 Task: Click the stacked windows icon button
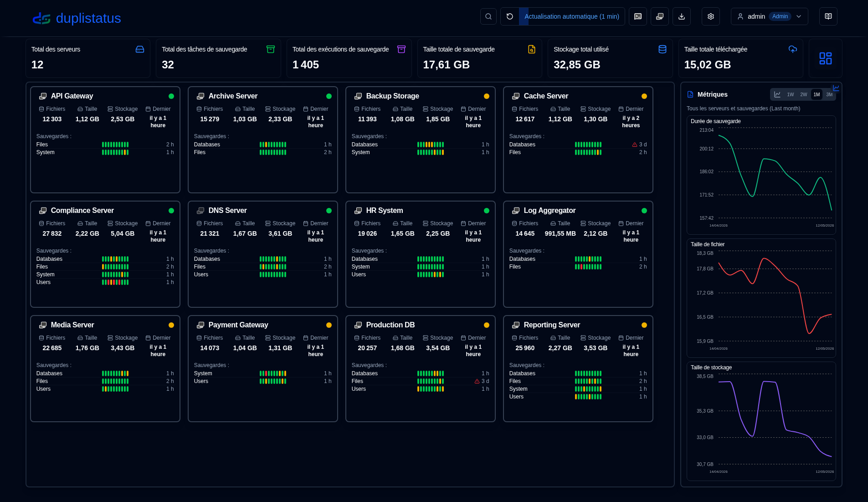[659, 16]
